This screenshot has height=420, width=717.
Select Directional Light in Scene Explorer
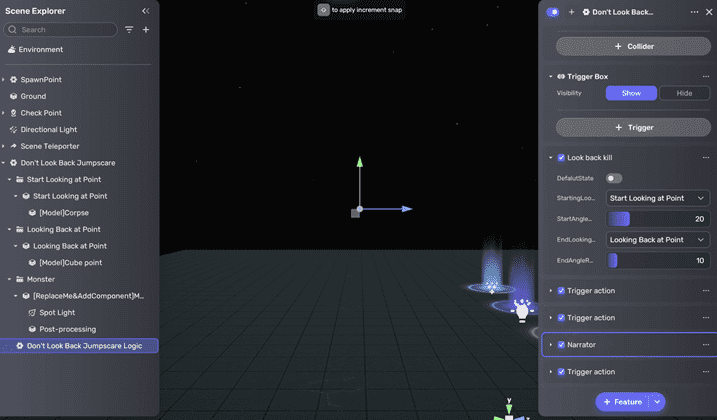tap(48, 130)
